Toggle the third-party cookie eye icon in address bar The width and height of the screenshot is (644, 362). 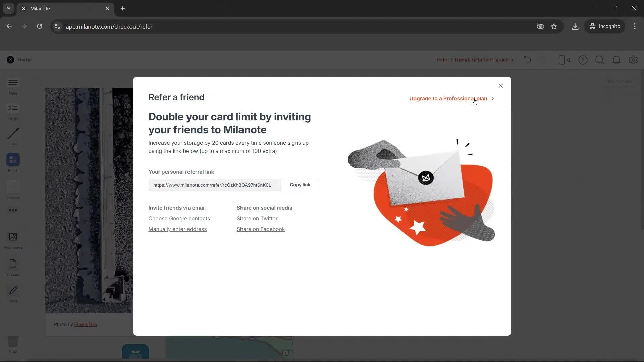(x=540, y=27)
